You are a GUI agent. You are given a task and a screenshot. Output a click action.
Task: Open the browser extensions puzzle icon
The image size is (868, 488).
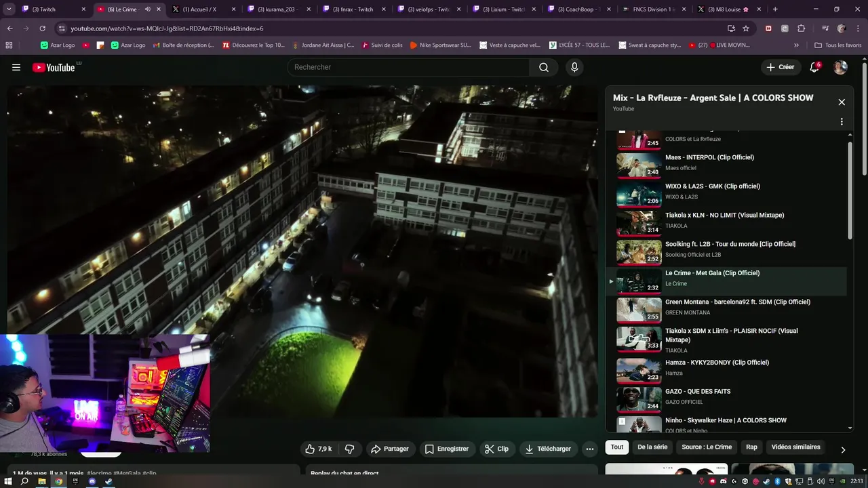(801, 28)
